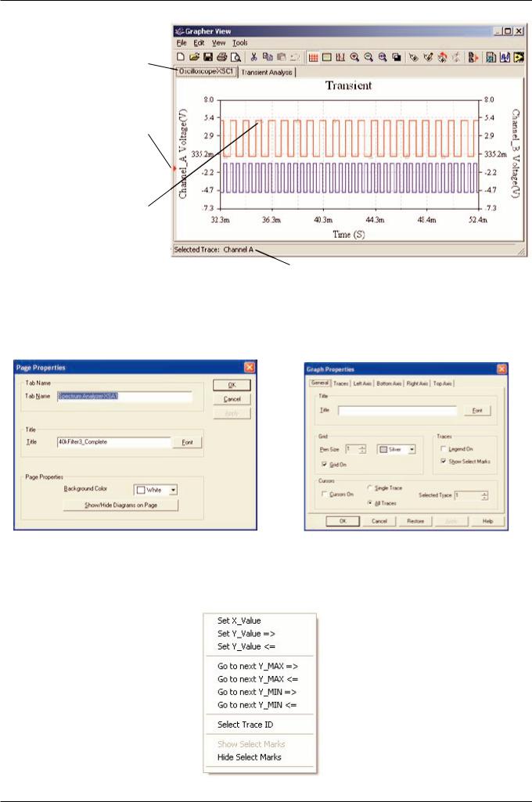Screen dimensions: 532x802
Task: Choose Go to next Y_MIN <= menu item
Action: [261, 705]
